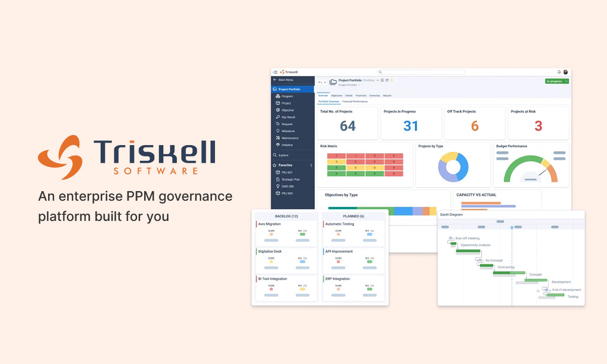Open the chevron next to Project Portfolio title

coord(377,80)
